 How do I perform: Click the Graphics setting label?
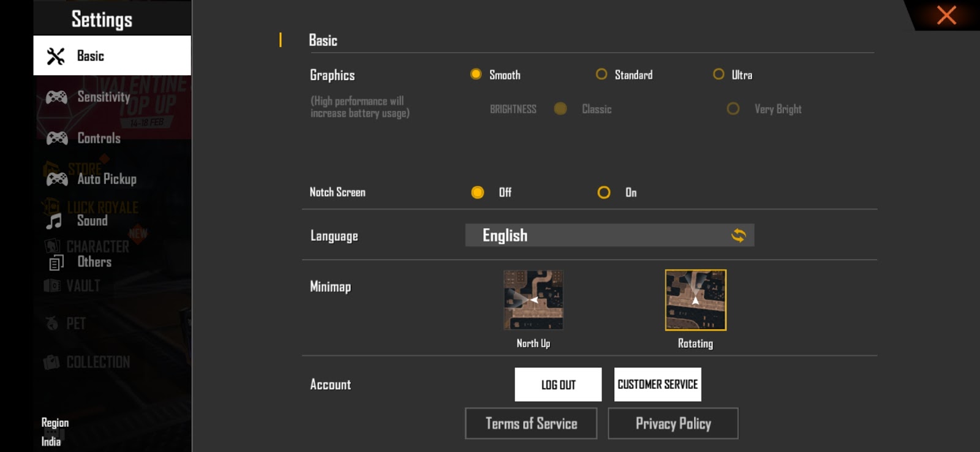point(332,75)
